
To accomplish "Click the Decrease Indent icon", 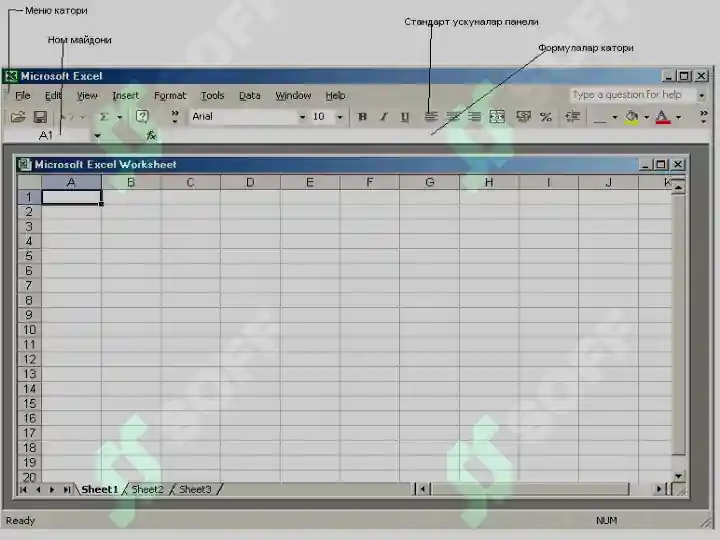I will 572,117.
